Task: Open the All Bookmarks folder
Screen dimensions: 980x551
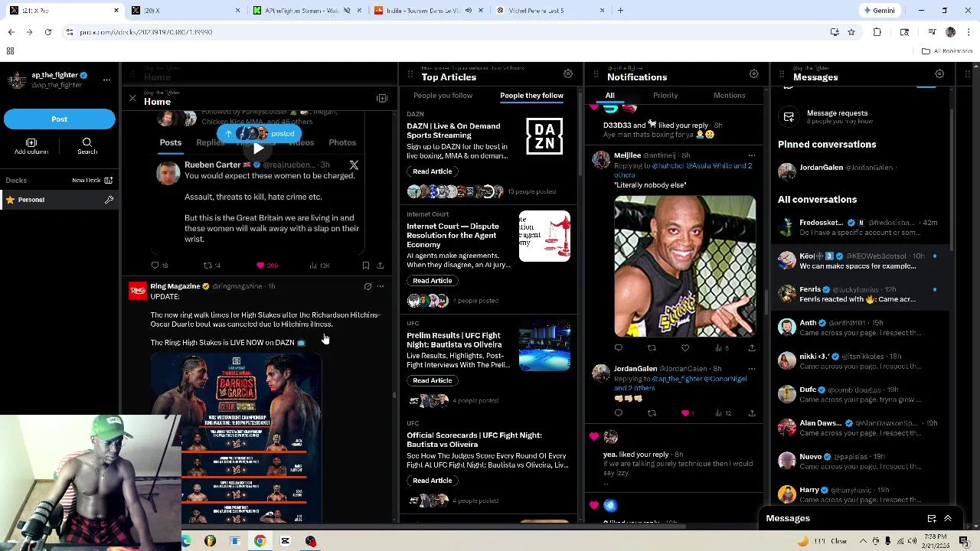Action: pos(947,51)
